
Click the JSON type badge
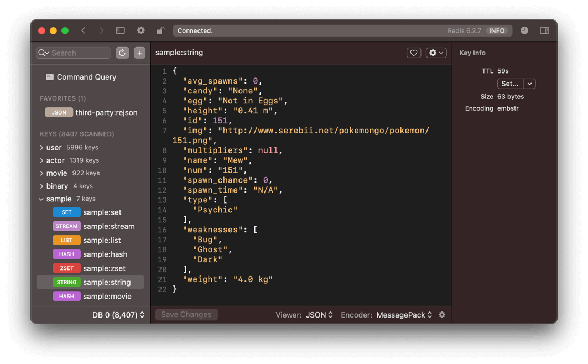coord(59,112)
